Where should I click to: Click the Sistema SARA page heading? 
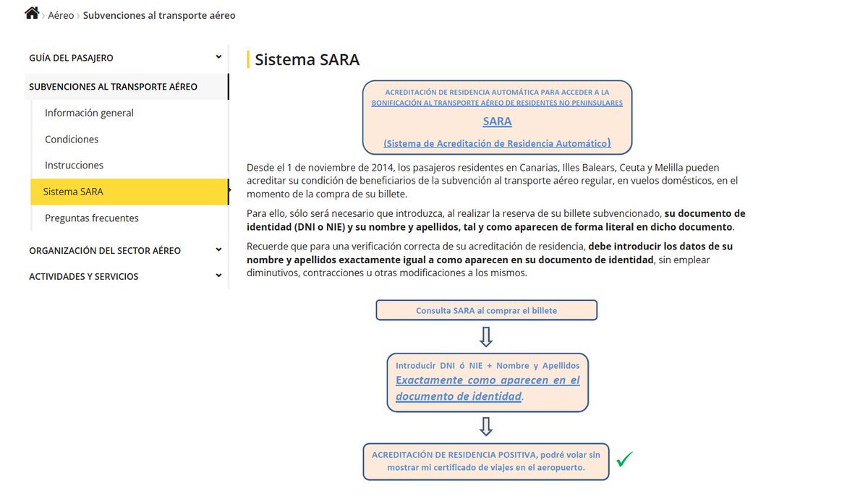tap(307, 59)
